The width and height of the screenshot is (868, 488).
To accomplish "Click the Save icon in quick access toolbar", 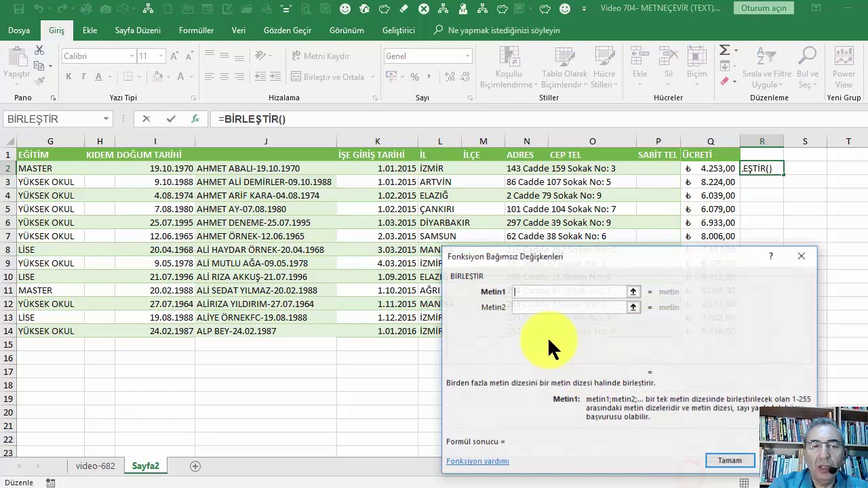I will pyautogui.click(x=18, y=9).
